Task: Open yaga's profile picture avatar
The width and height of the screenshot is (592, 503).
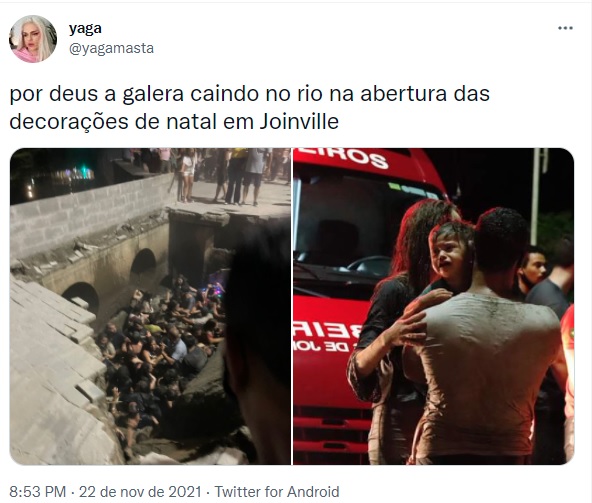Action: pos(33,39)
